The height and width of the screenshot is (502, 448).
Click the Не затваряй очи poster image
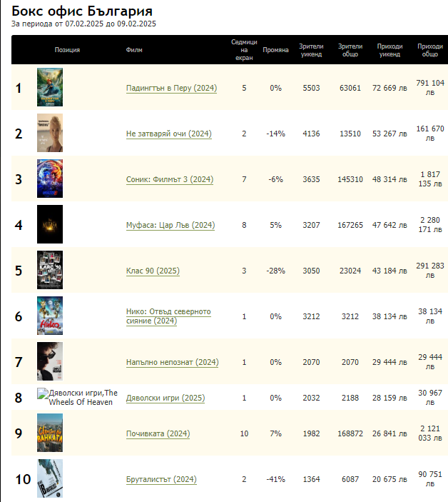click(50, 133)
